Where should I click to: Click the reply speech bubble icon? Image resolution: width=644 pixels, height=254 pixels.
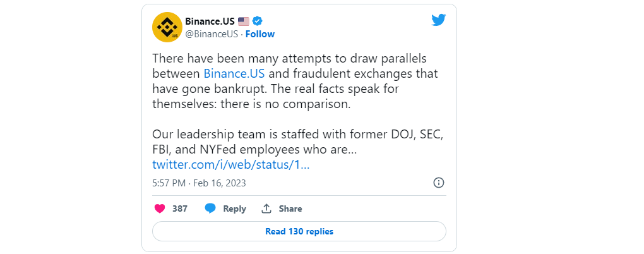[210, 209]
